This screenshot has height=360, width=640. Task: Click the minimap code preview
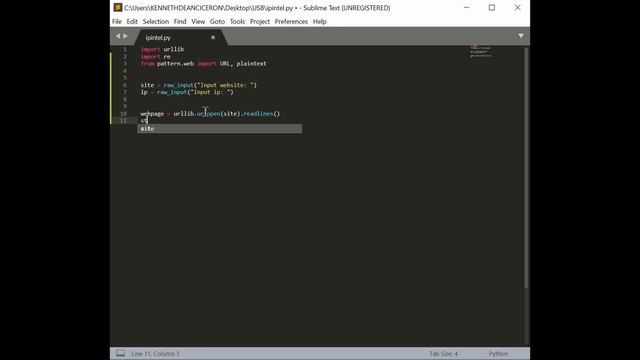pyautogui.click(x=481, y=51)
